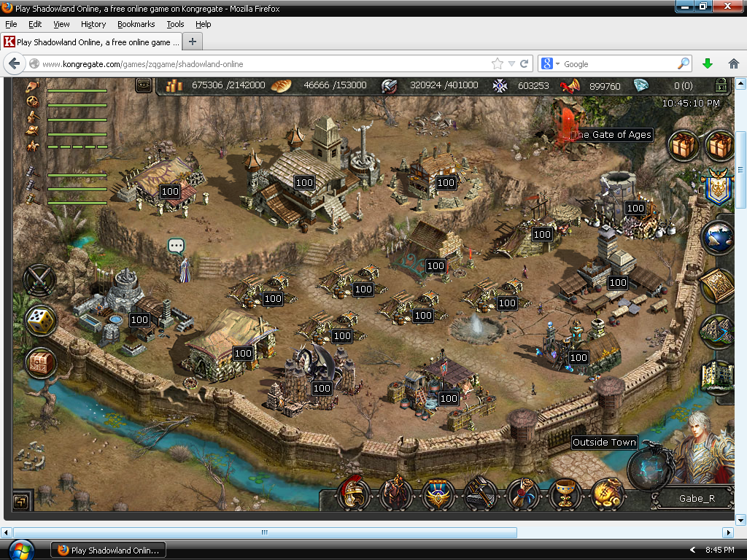Open the downloads green arrow button
Image resolution: width=747 pixels, height=560 pixels.
tap(708, 64)
